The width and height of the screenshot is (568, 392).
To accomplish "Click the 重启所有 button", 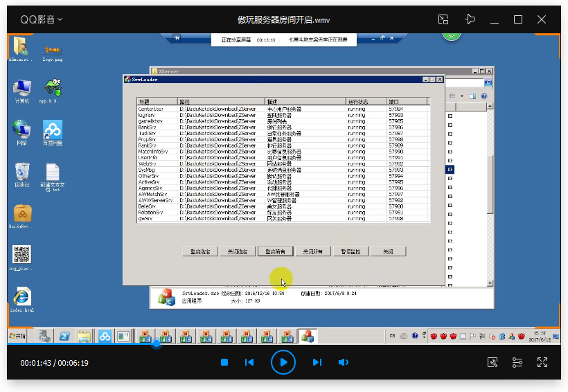I will coord(275,251).
